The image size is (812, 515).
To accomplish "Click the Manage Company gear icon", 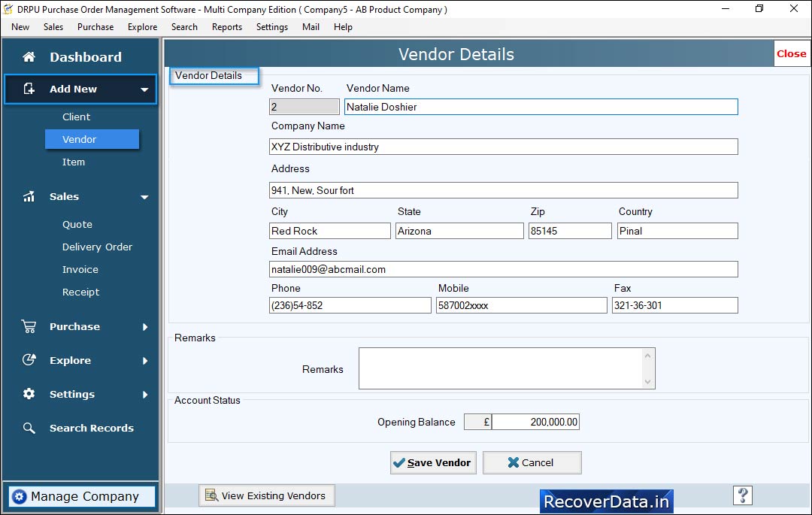I will [x=19, y=496].
